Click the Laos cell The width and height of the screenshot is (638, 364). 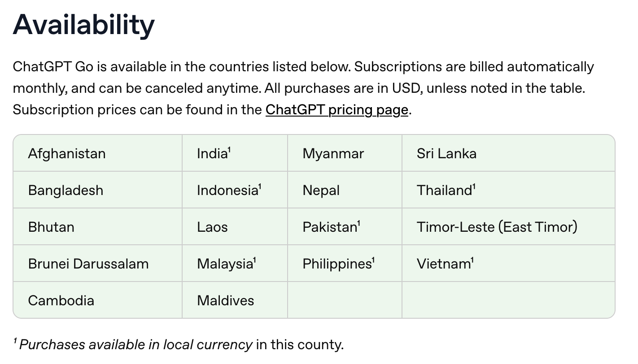click(212, 227)
